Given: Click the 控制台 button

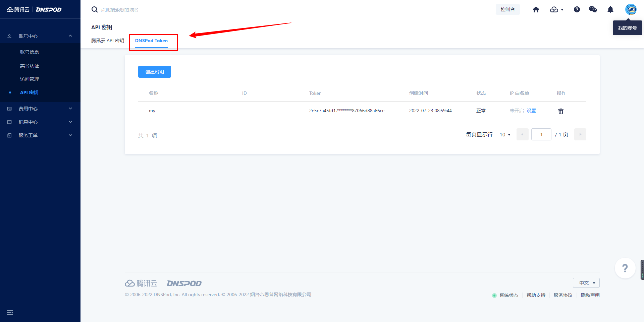Looking at the screenshot, I should (508, 9).
